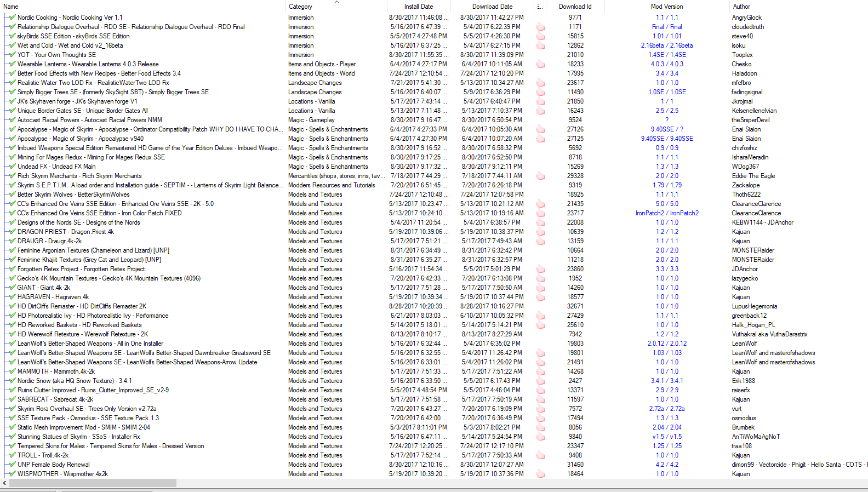Viewport: 868px width, 492px height.
Task: Open version link 'v1.5 / v1.5'
Action: [x=667, y=437]
